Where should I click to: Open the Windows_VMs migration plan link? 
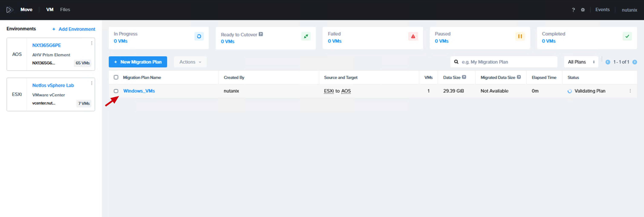(139, 91)
